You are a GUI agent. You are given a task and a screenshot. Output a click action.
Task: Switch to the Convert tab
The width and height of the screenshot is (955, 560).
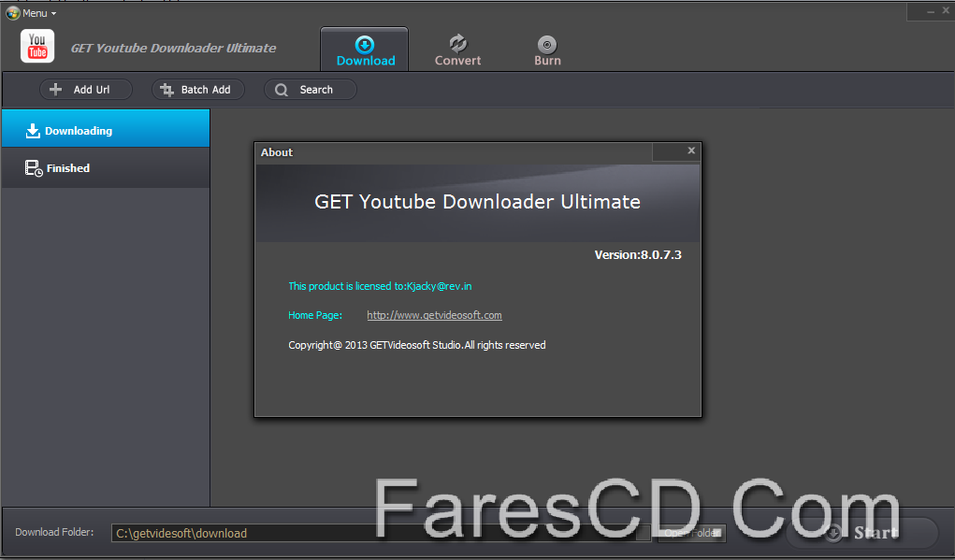point(457,51)
